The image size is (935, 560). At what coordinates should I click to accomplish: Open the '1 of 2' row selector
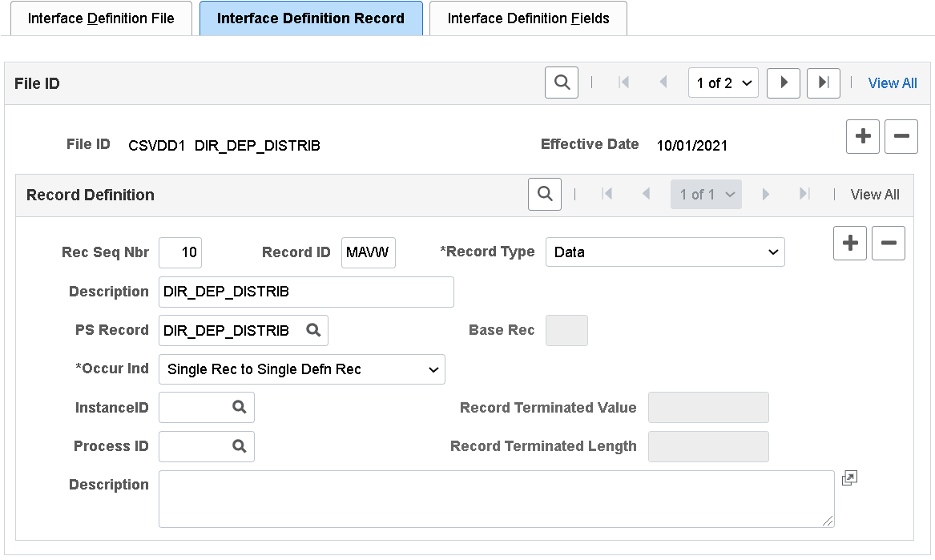723,82
